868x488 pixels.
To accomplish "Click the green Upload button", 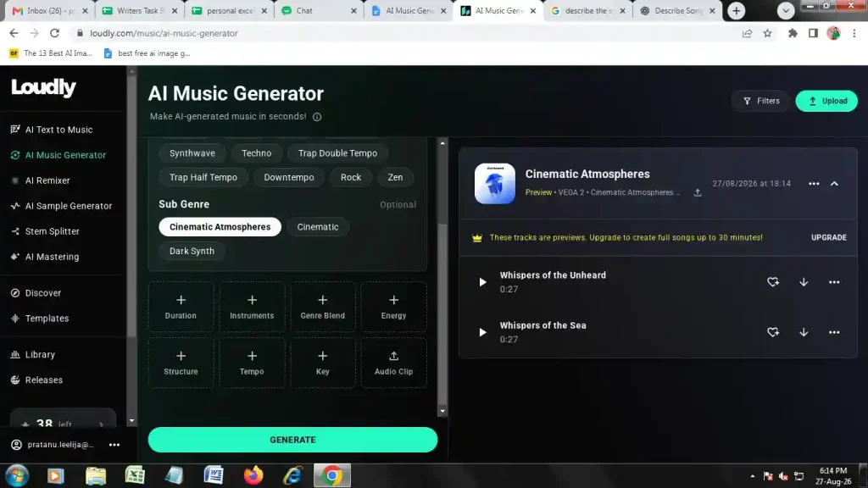I will coord(826,101).
